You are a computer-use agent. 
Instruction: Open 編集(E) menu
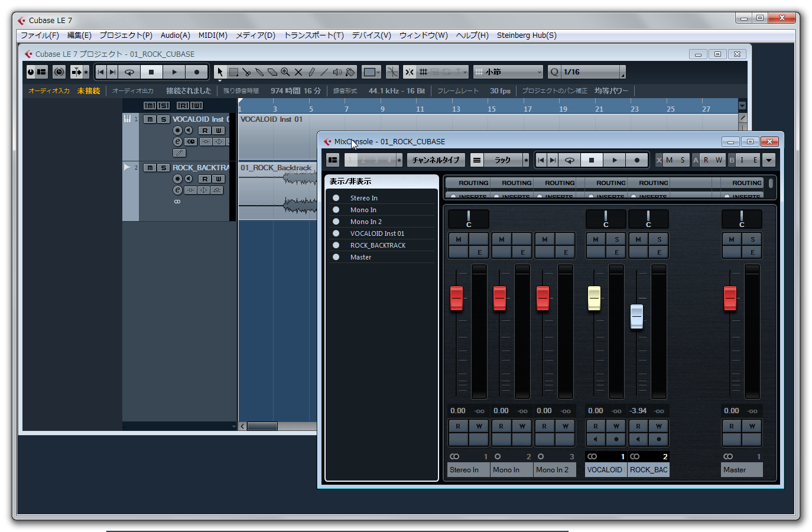(79, 35)
